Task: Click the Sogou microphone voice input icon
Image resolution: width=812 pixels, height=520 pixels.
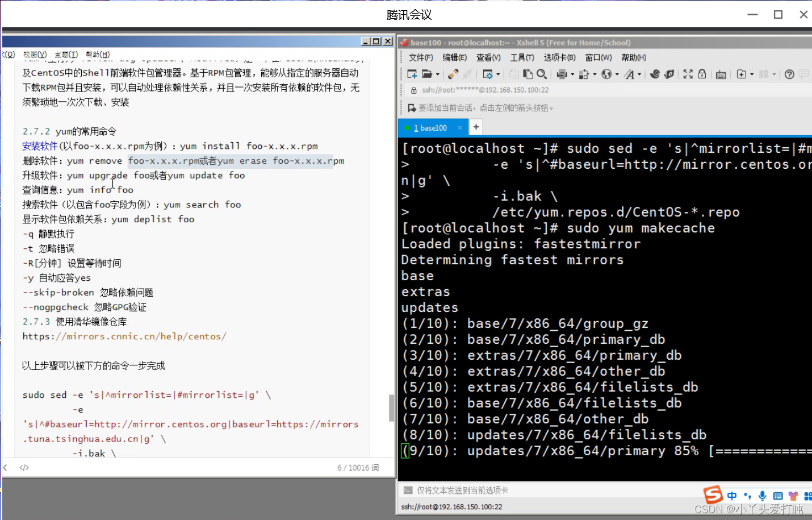Action: click(763, 496)
